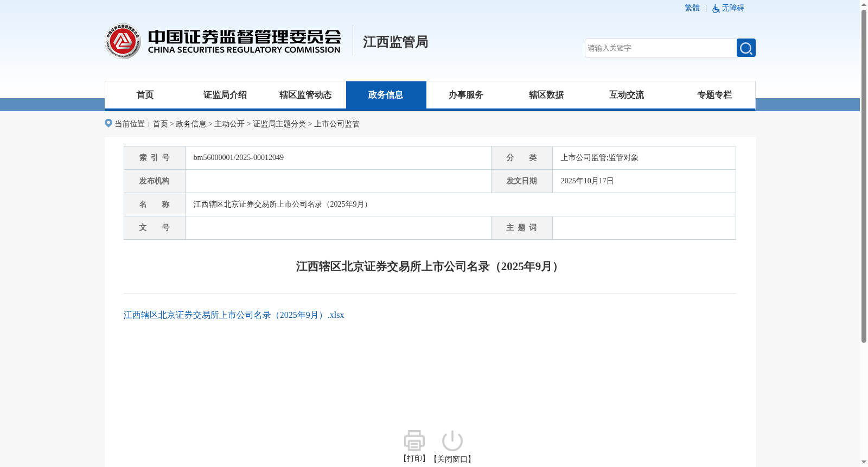Image resolution: width=868 pixels, height=467 pixels.
Task: Click the power icon to close window
Action: (x=452, y=440)
